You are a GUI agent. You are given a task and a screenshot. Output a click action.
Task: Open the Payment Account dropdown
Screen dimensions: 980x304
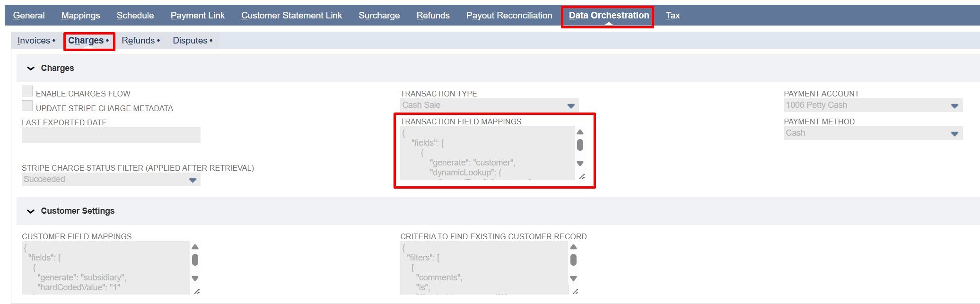[954, 105]
